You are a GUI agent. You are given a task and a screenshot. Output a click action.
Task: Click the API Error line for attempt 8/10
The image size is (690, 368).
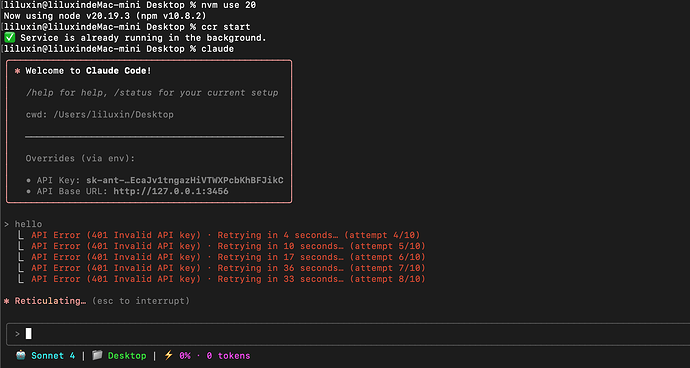pos(228,279)
